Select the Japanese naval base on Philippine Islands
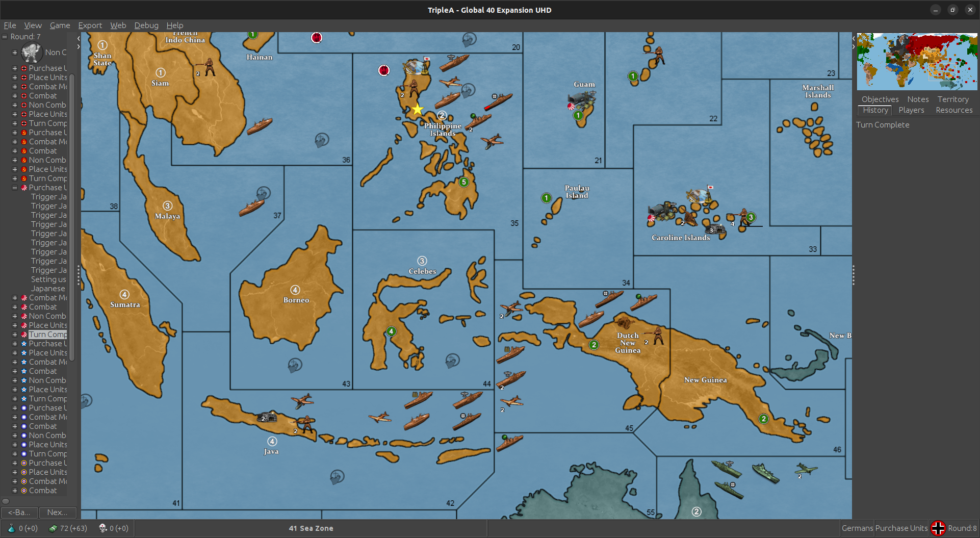Viewport: 980px width, 538px height. 417,66
